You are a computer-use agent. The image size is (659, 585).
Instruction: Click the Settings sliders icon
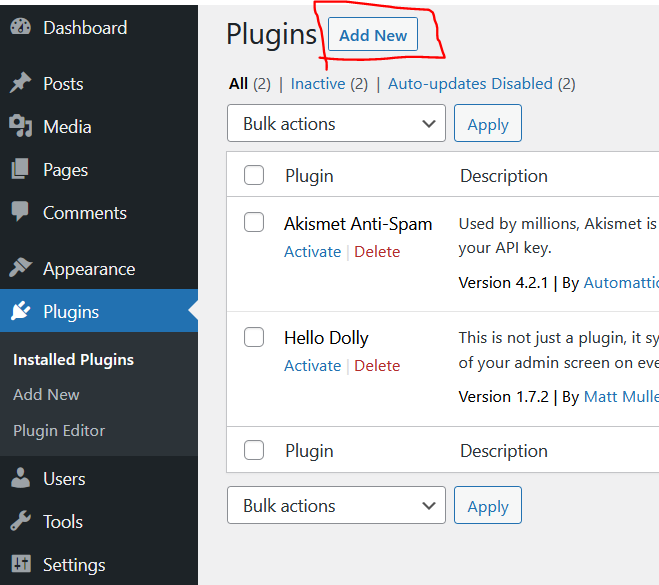20,565
